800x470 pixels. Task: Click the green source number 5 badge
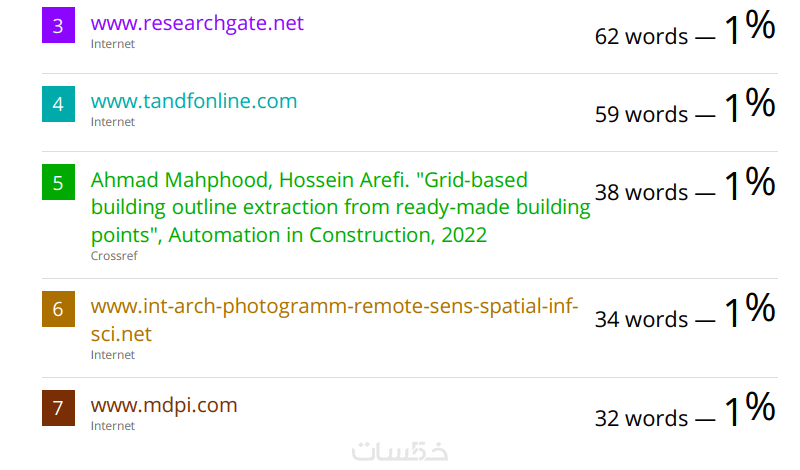click(58, 182)
